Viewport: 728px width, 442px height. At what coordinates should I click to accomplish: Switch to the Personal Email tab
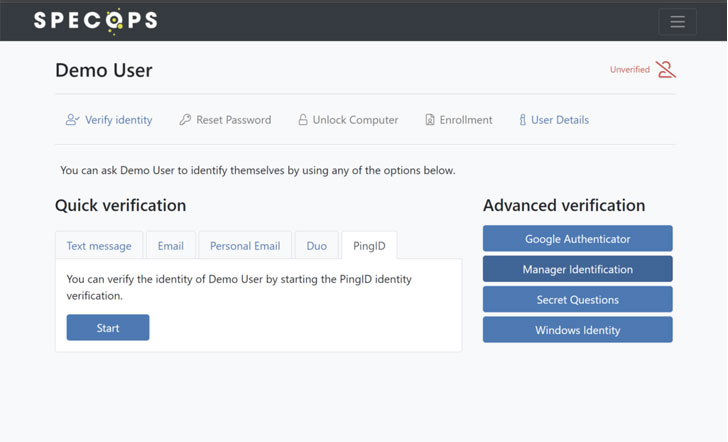(244, 246)
